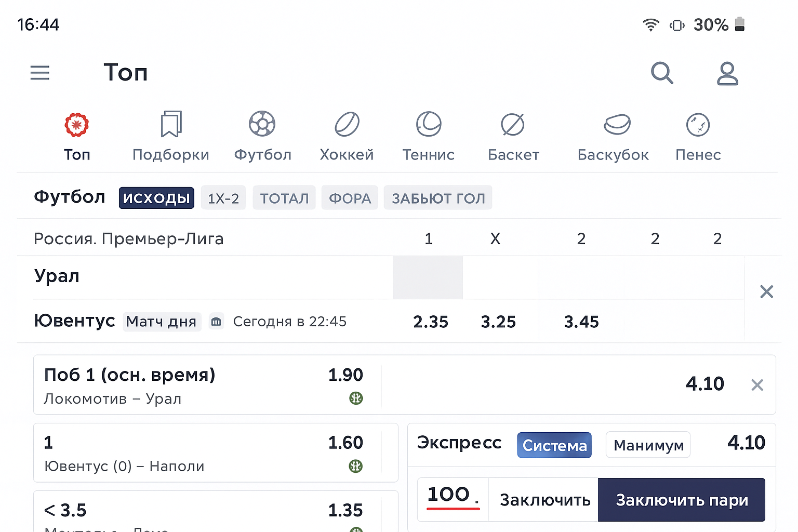This screenshot has height=532, width=798.
Task: Pick the 2.35 home win odds
Action: [x=431, y=322]
